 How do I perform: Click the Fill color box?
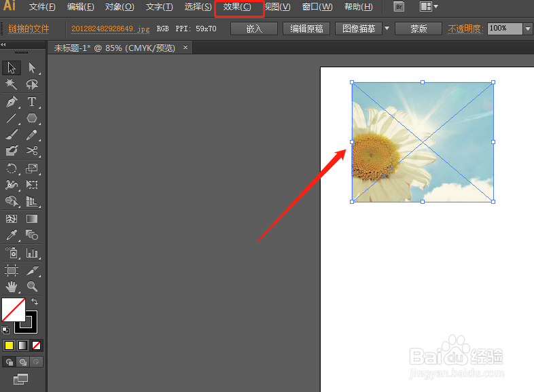[14, 310]
